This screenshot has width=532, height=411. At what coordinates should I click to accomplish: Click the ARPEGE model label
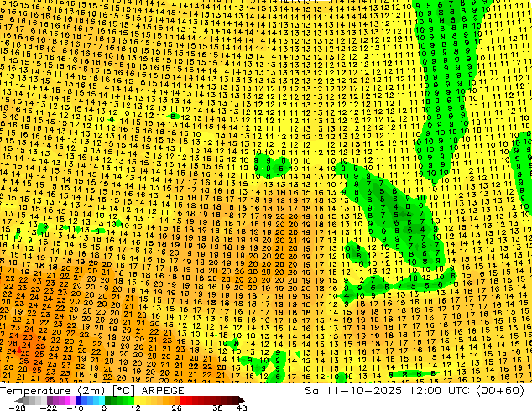[163, 391]
